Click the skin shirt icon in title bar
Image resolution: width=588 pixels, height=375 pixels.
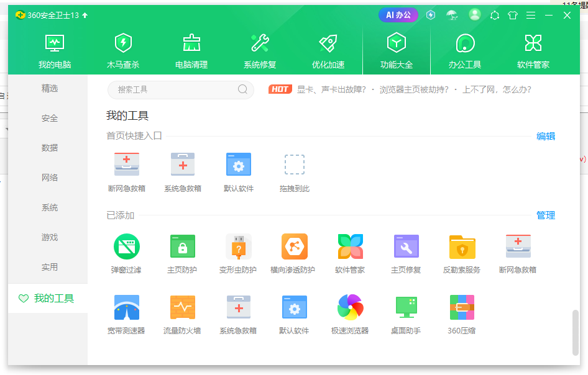coord(513,15)
